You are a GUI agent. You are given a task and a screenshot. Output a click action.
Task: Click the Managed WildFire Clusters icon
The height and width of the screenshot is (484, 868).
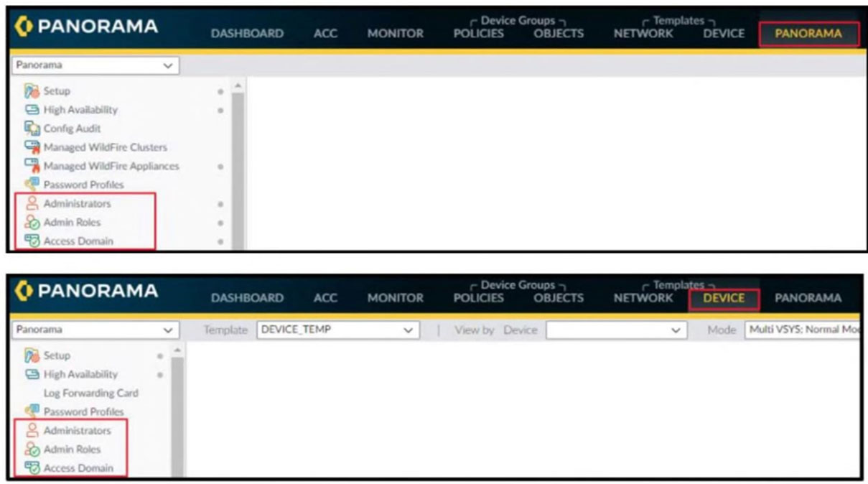click(32, 147)
